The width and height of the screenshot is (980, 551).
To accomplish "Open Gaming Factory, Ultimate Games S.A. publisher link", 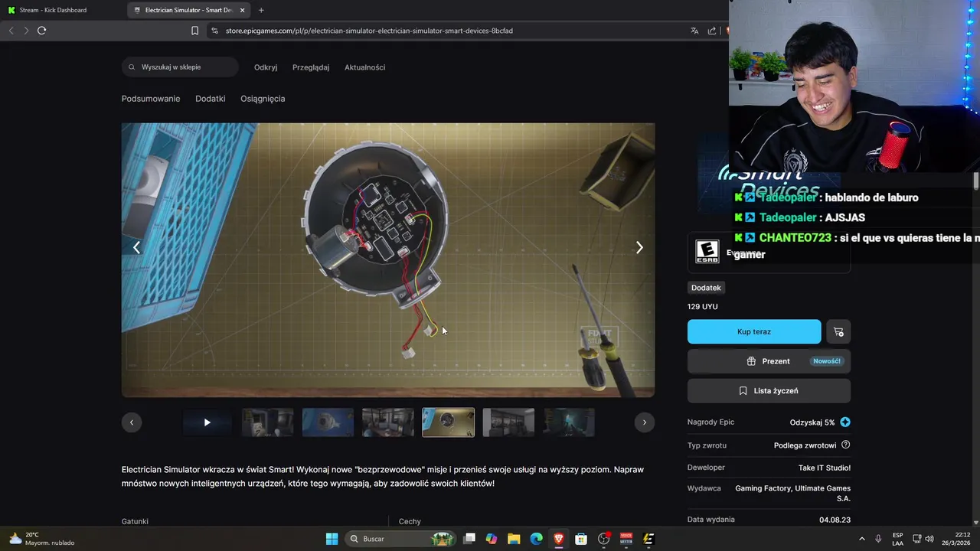I will 793,494.
